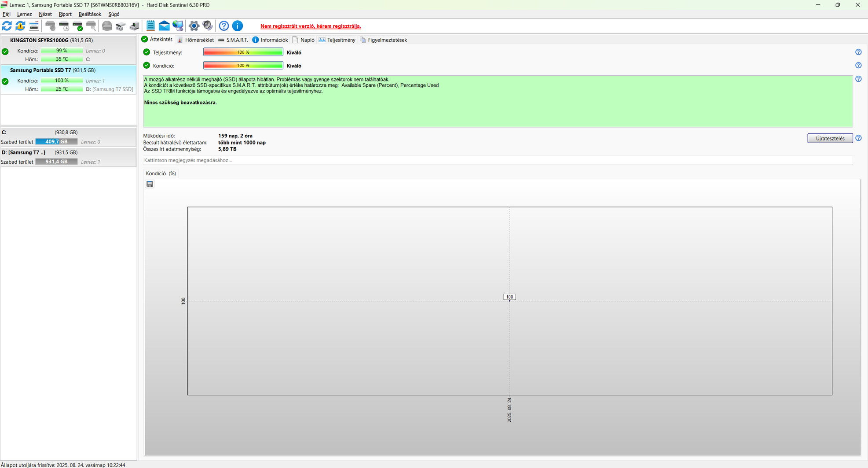
Task: Click the green check icon beside Samsung disk
Action: coord(5,81)
